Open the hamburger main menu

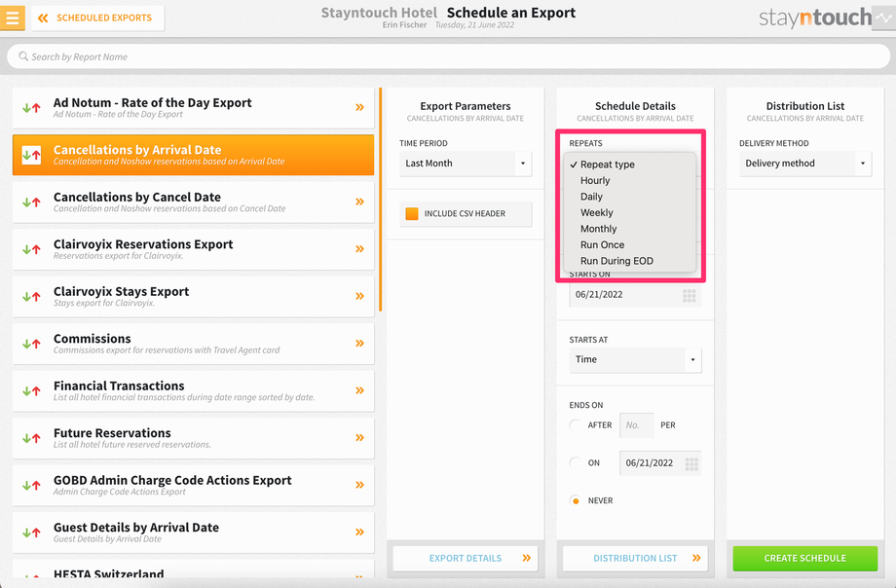click(x=12, y=18)
